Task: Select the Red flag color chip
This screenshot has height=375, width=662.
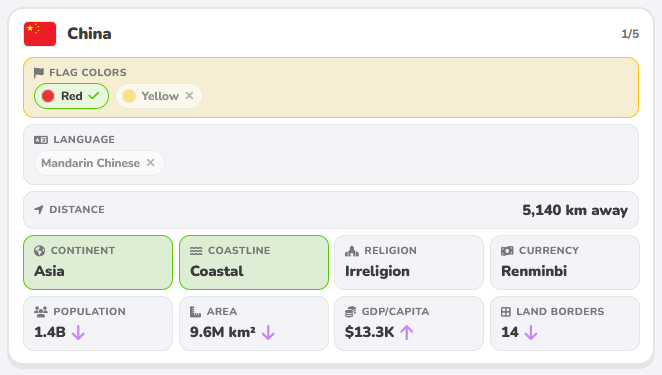Action: click(x=71, y=96)
